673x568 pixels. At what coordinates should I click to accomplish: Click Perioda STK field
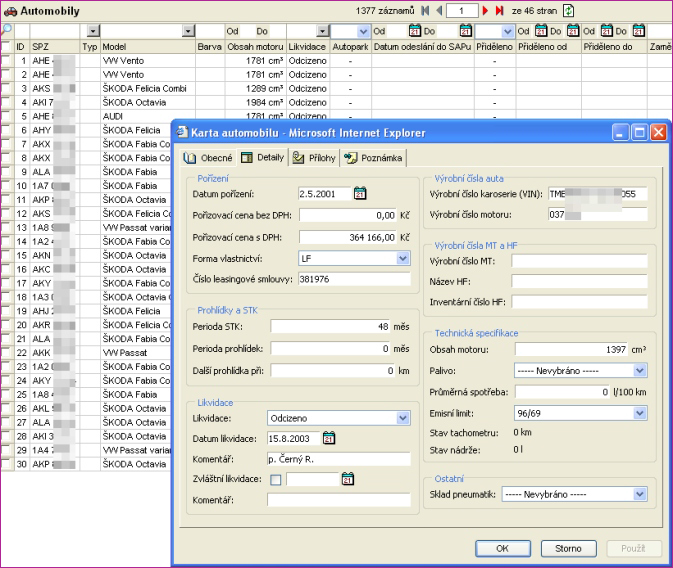point(330,327)
